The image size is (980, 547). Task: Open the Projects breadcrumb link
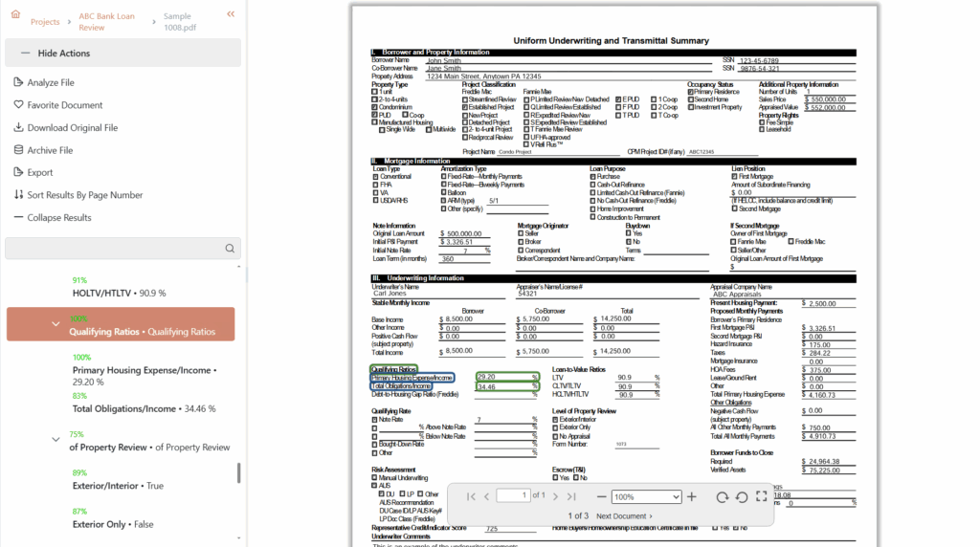tap(45, 22)
